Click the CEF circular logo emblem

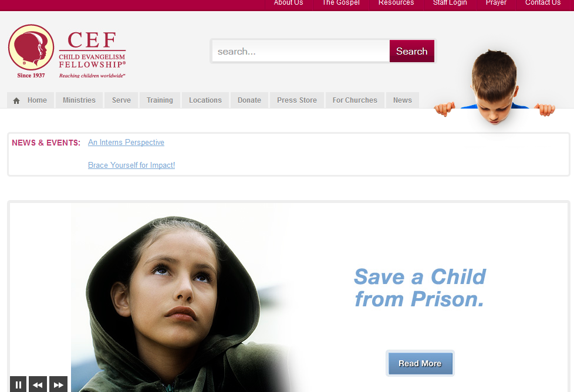[x=31, y=47]
